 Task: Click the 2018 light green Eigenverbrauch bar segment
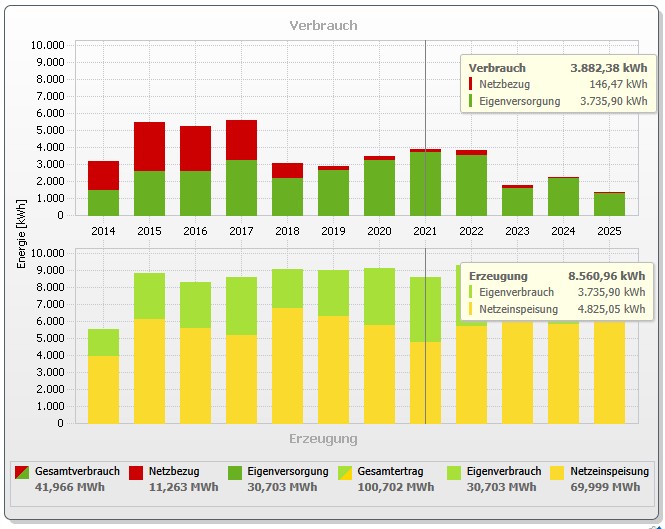(287, 288)
